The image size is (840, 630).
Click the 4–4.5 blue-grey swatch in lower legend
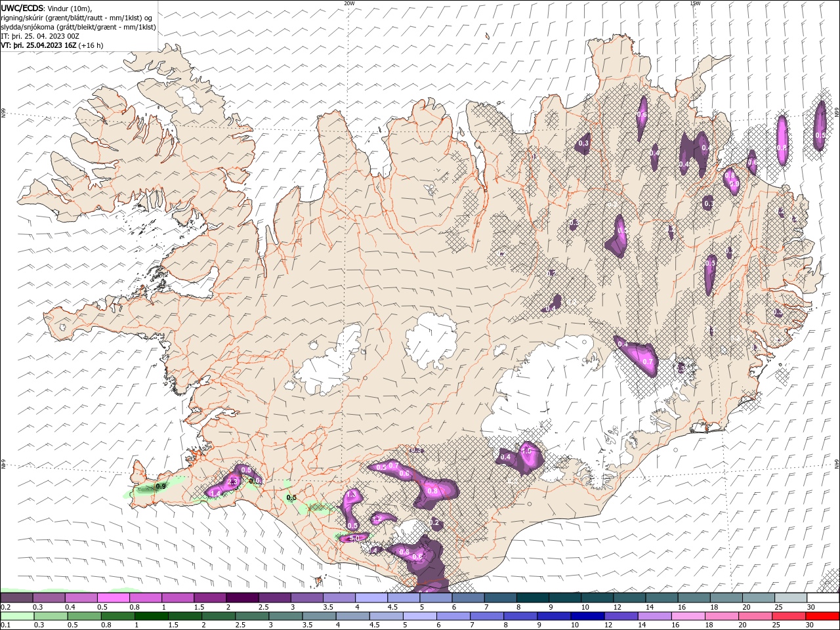352,616
